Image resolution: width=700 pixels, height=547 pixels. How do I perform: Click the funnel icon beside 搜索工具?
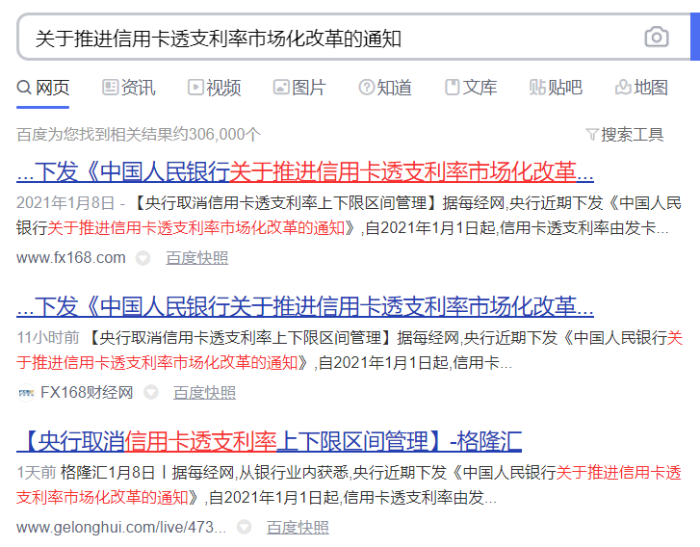pyautogui.click(x=592, y=134)
